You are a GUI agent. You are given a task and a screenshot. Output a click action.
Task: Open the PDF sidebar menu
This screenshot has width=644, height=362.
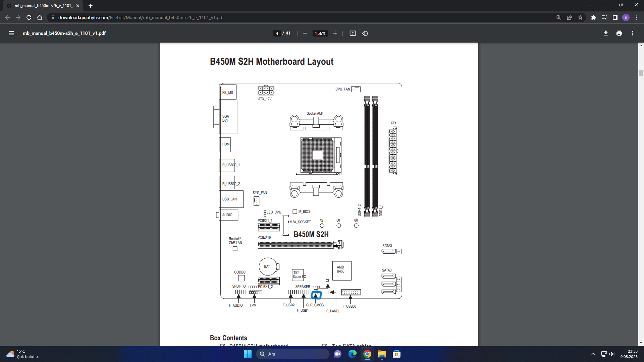coord(11,33)
